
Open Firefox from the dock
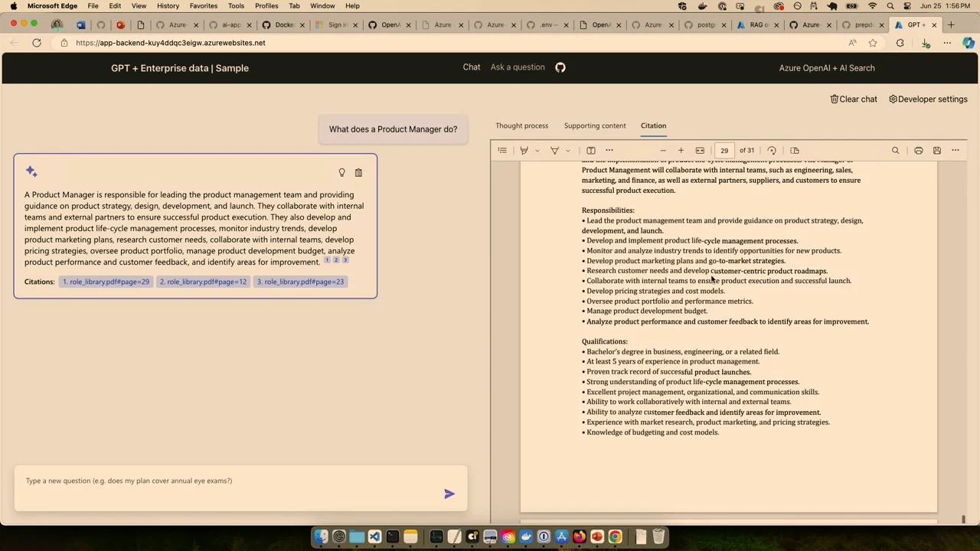(x=580, y=536)
